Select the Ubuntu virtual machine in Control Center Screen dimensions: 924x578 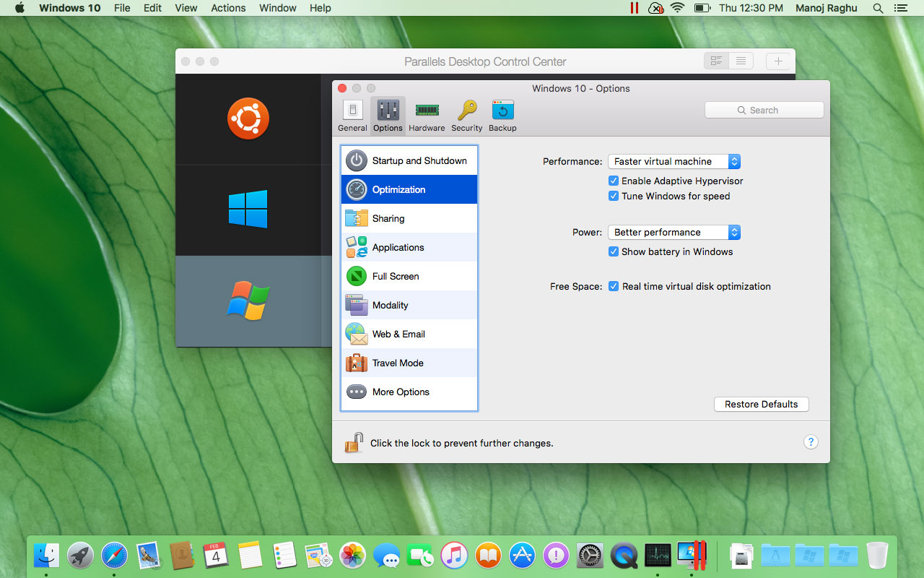[248, 119]
